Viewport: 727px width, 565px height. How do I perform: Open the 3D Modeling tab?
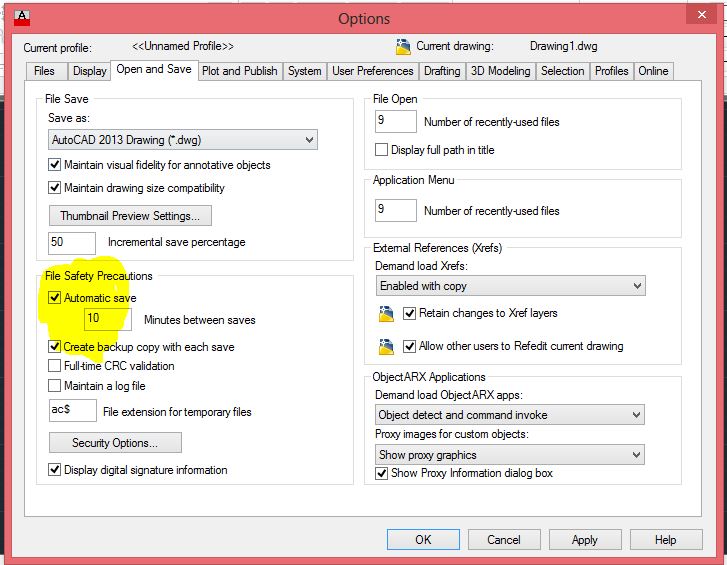pos(500,71)
